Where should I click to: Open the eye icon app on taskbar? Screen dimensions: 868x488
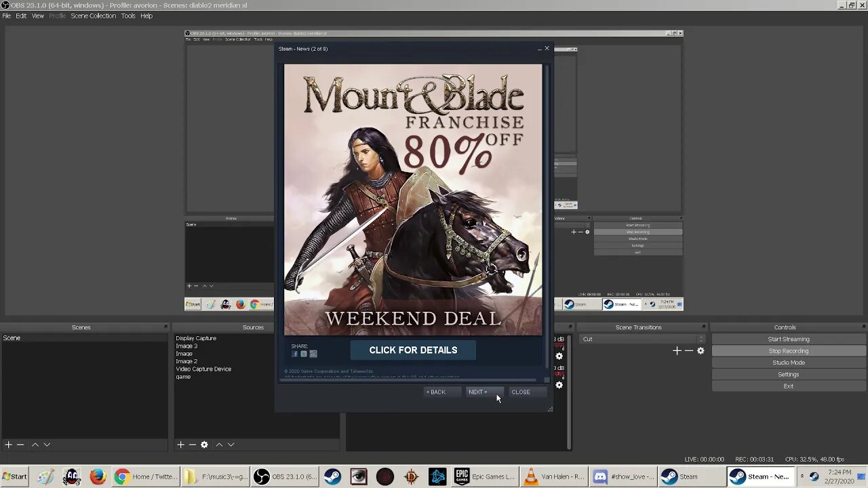point(359,476)
